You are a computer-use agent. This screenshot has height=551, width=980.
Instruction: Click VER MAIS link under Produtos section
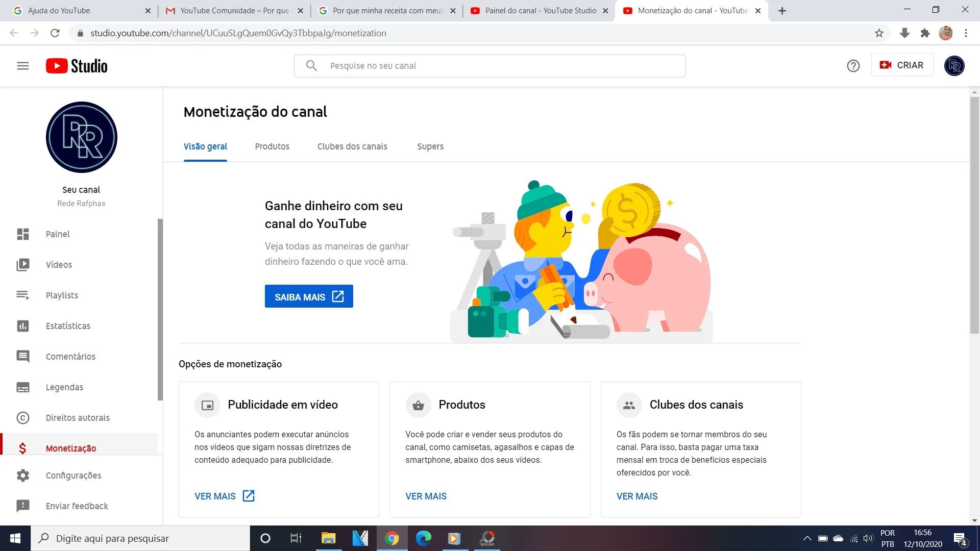[426, 496]
